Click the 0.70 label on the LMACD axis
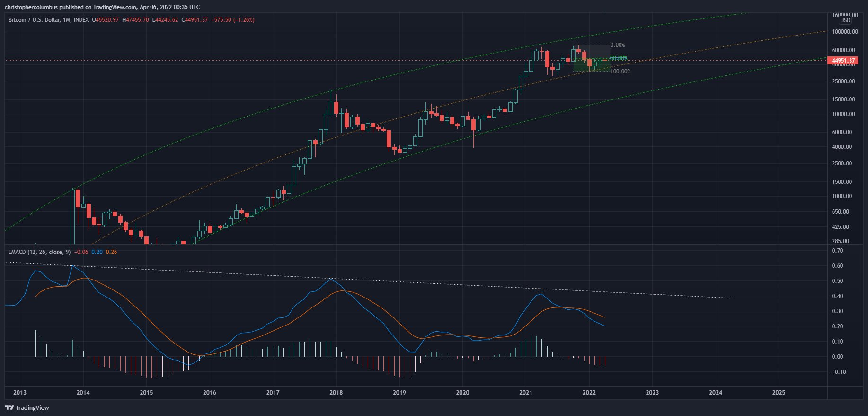The height and width of the screenshot is (416, 868). click(837, 251)
